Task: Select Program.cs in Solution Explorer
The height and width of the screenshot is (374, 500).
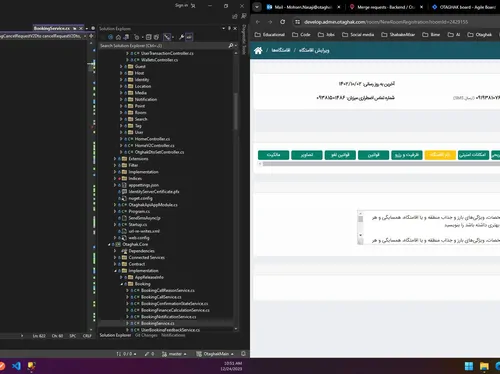Action: pos(139,211)
